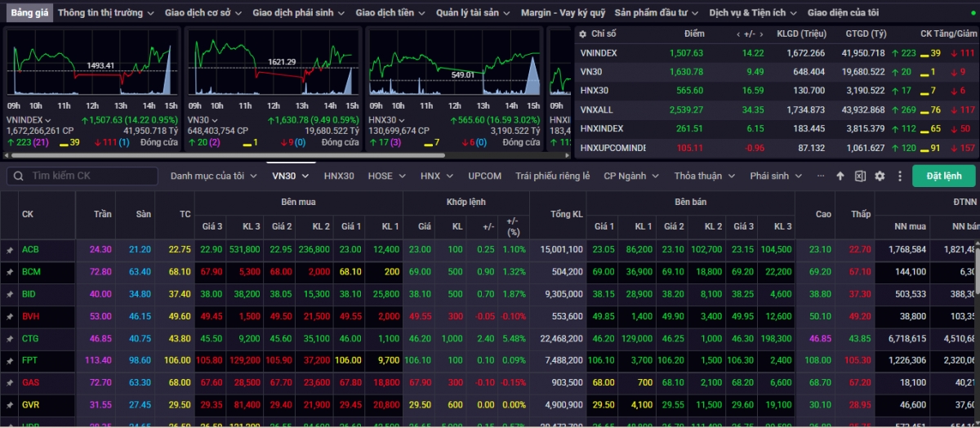The width and height of the screenshot is (980, 428).
Task: Open the vertical three-dot more menu
Action: [x=898, y=176]
